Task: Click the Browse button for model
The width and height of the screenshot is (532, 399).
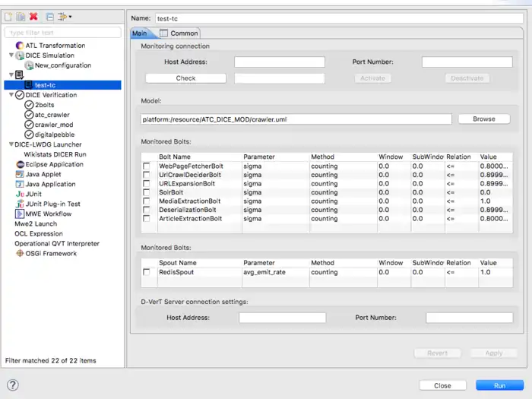Action: pyautogui.click(x=483, y=119)
